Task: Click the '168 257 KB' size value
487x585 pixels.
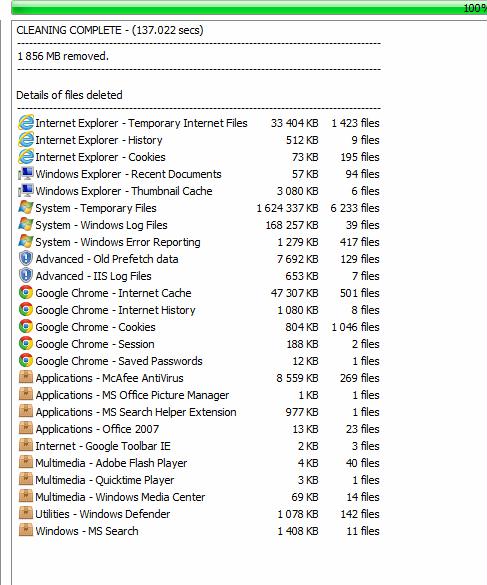Action: [292, 225]
